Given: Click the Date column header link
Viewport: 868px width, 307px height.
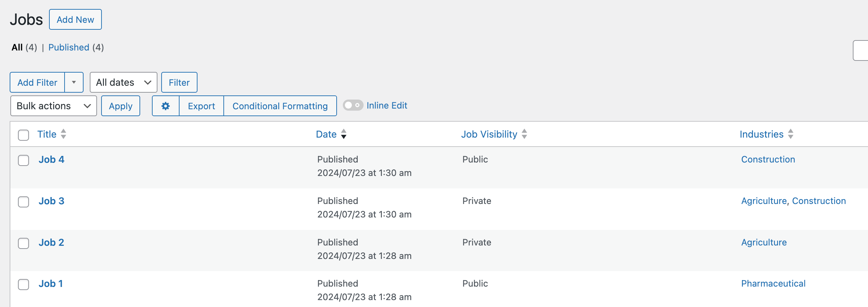Looking at the screenshot, I should (326, 134).
